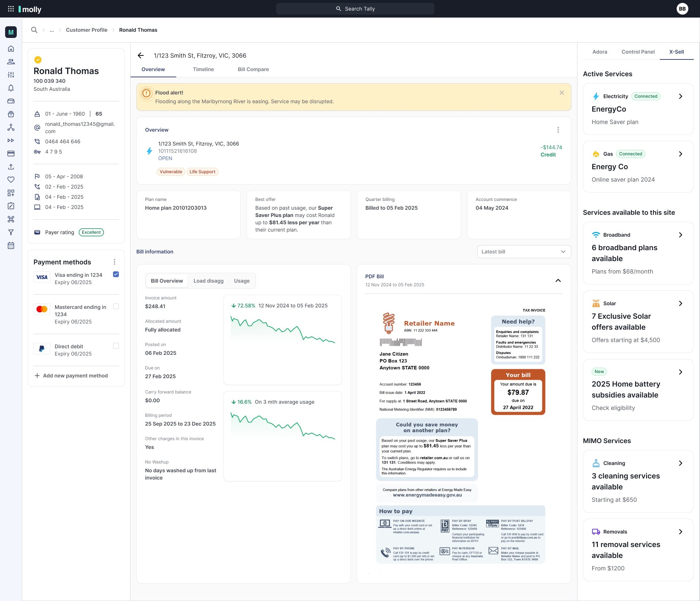The image size is (700, 601).
Task: Click the upload icon in left sidebar
Action: (x=11, y=167)
